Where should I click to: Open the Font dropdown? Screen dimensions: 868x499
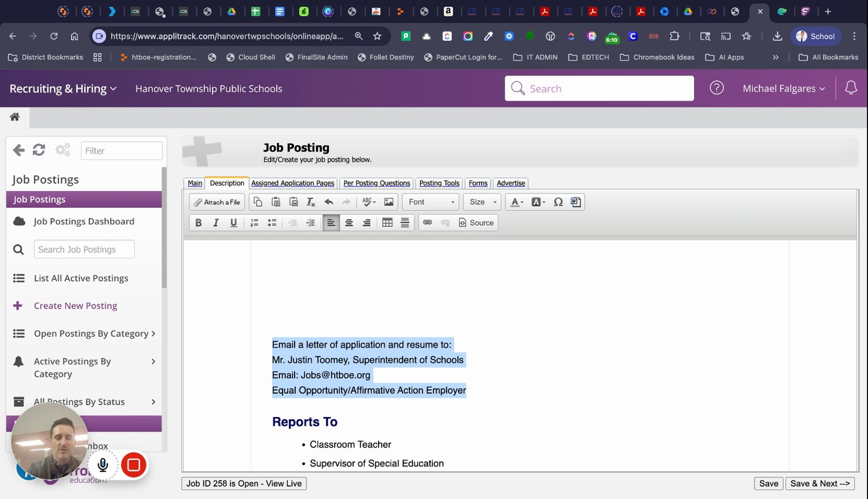coord(431,202)
